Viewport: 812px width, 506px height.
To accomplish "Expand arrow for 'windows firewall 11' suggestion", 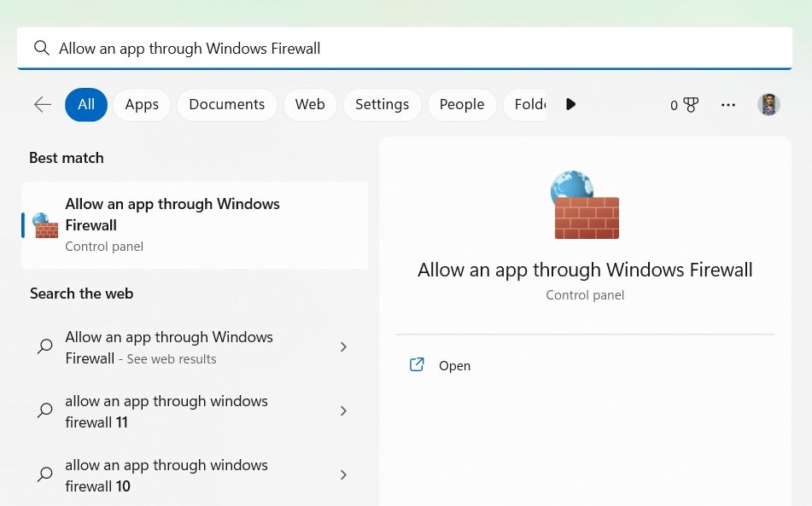I will tap(343, 410).
